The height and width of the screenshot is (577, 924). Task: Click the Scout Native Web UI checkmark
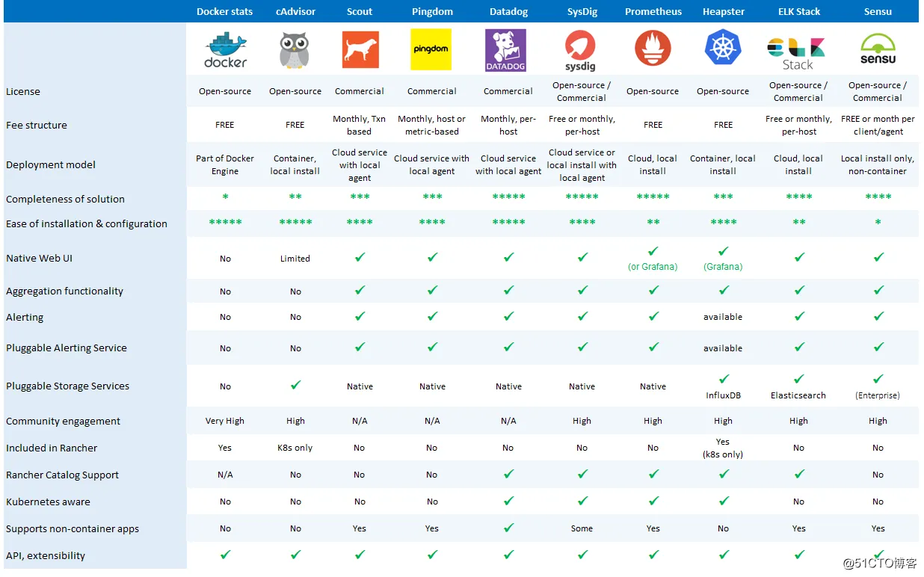click(360, 257)
